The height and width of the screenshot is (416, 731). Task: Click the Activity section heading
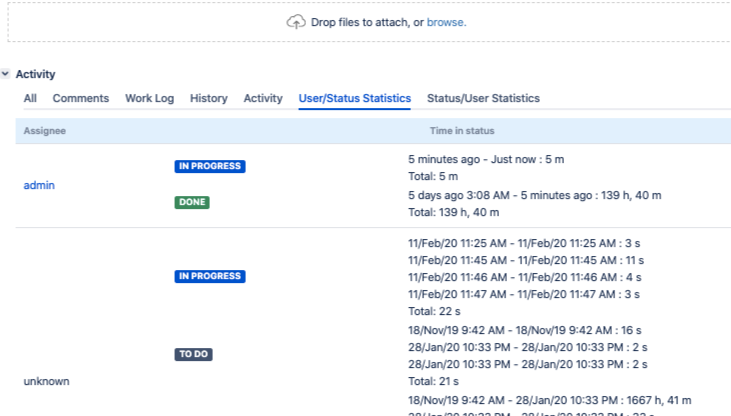[36, 74]
